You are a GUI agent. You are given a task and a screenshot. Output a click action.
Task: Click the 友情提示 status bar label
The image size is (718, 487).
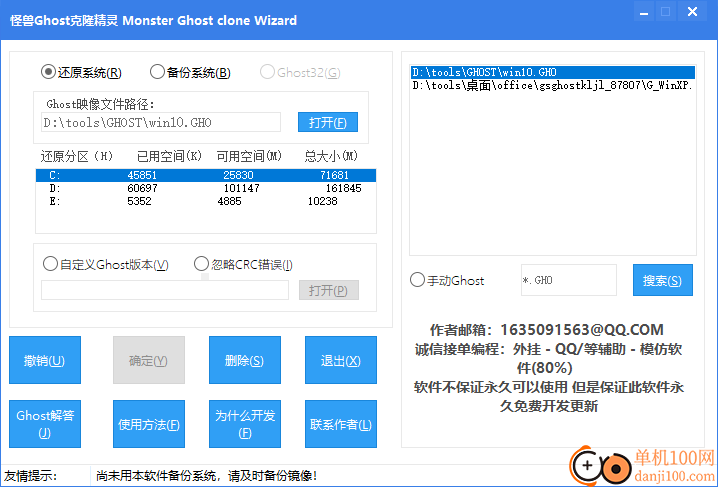click(x=30, y=476)
